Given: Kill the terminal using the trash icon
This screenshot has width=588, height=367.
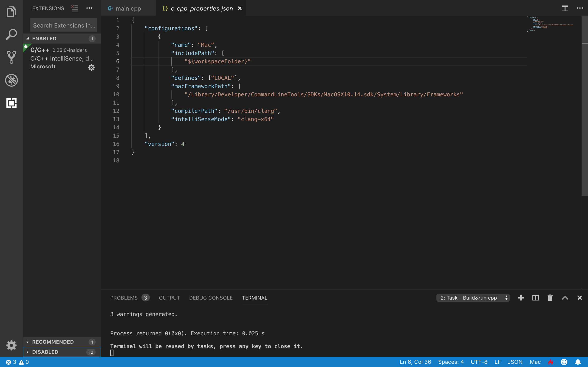Looking at the screenshot, I should [x=550, y=297].
